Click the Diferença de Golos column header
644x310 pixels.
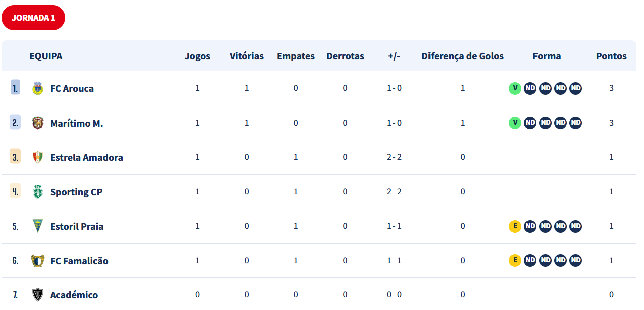(463, 56)
